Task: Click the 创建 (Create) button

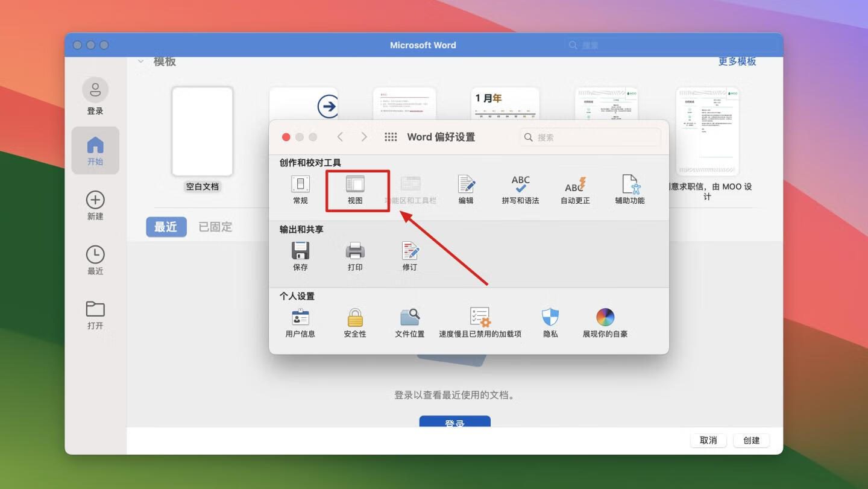Action: click(x=751, y=440)
